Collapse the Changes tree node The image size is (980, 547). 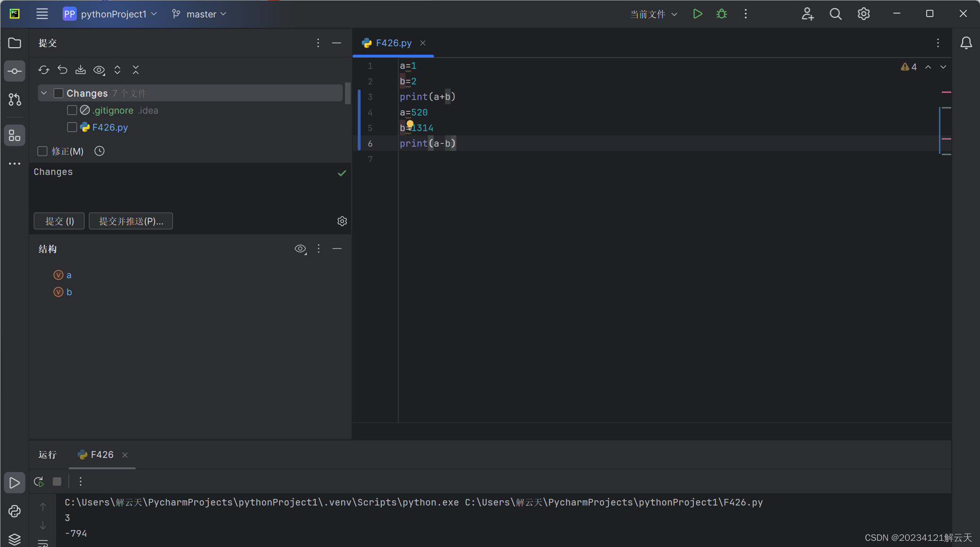(x=44, y=93)
